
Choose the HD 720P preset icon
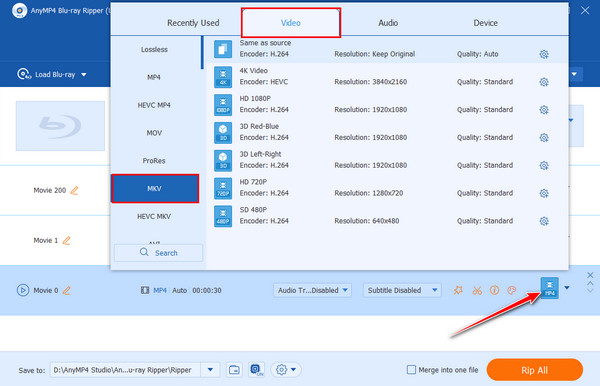click(223, 188)
